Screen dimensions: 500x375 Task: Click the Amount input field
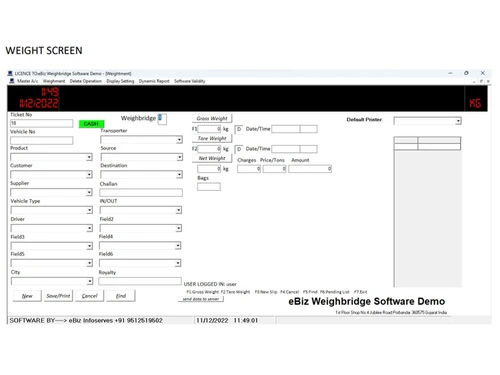[x=310, y=169]
